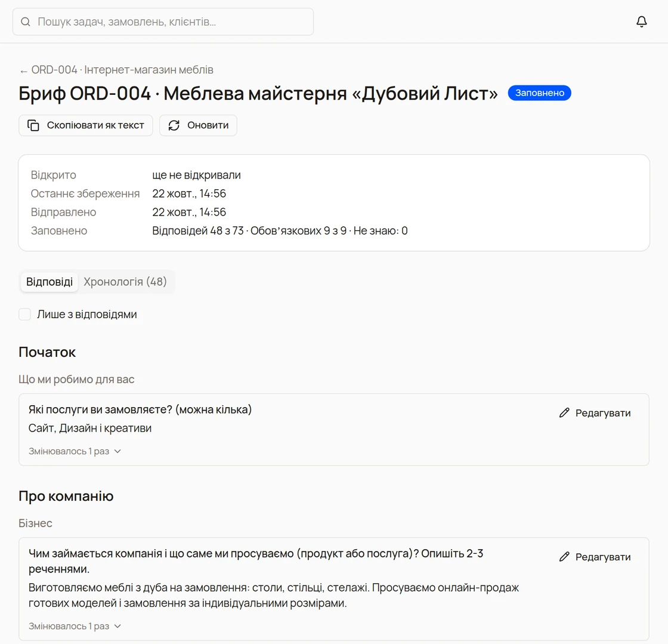The height and width of the screenshot is (644, 668).
Task: Click the «Останнє збереження» label
Action: pos(85,194)
